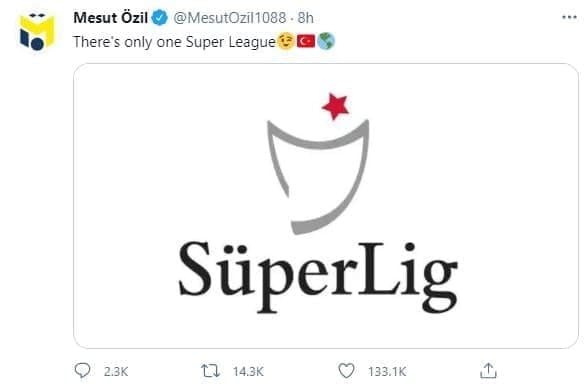View the 14.3K retweets count

(248, 372)
